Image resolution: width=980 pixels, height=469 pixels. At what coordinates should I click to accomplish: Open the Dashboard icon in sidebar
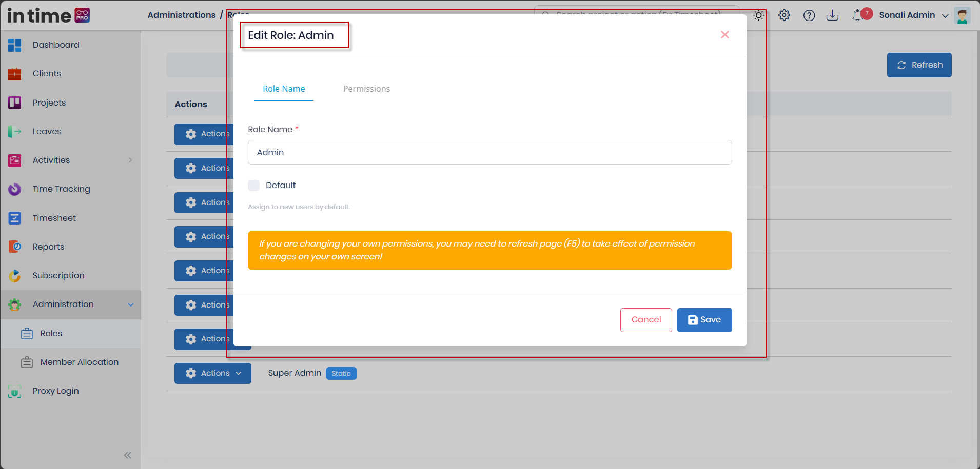(15, 45)
